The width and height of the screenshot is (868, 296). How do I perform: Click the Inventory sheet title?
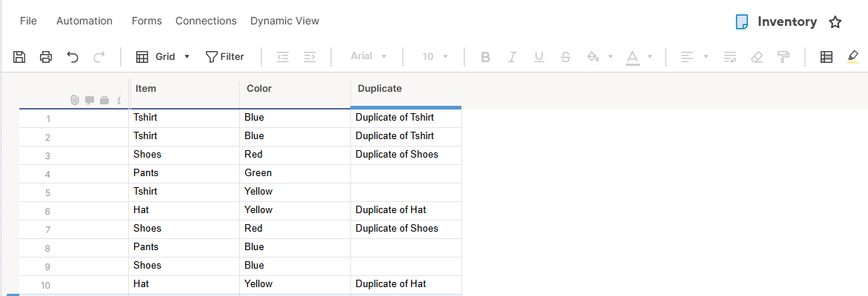click(x=787, y=22)
